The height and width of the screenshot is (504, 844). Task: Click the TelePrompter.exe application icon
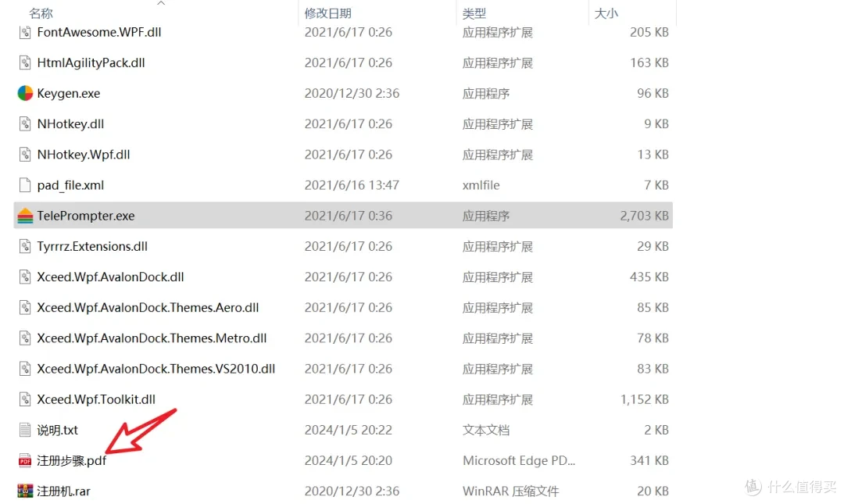click(25, 216)
